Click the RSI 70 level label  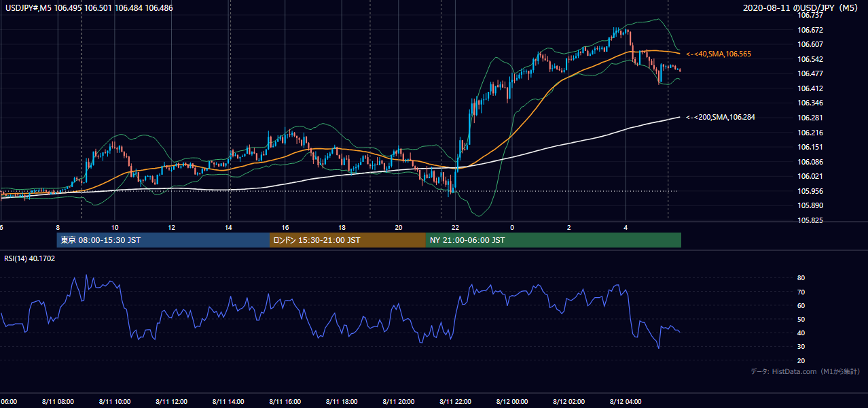pos(801,292)
